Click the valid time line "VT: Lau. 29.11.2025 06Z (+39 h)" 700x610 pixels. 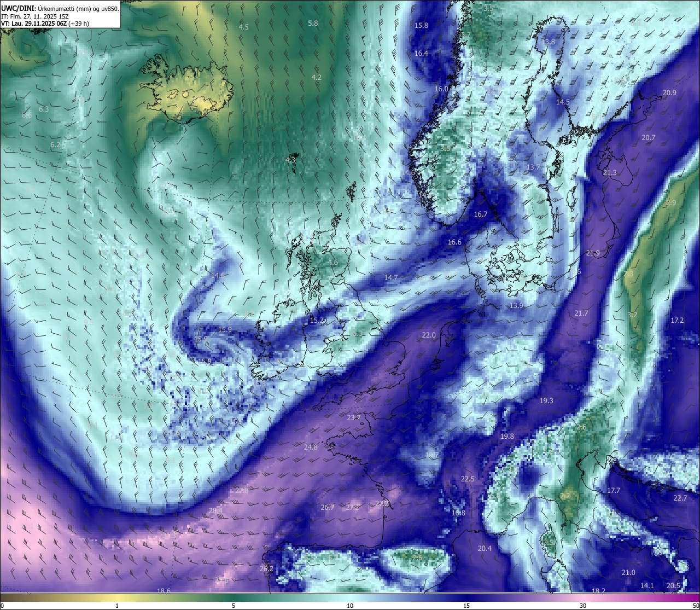point(45,24)
